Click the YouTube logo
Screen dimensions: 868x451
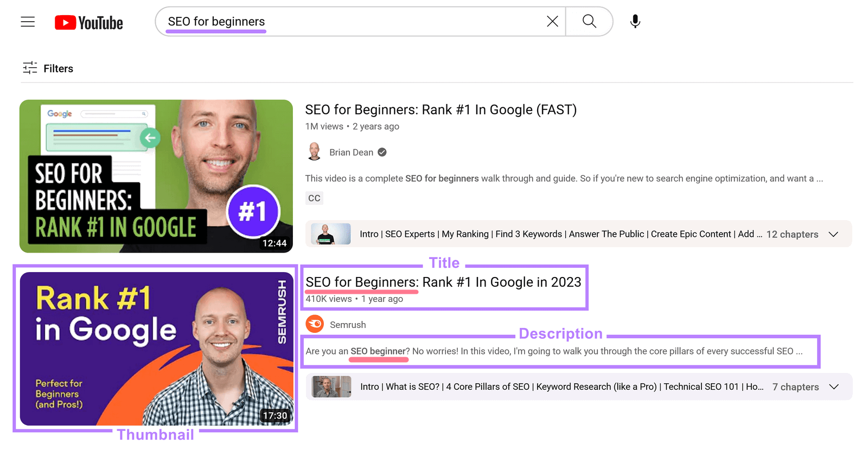click(89, 23)
